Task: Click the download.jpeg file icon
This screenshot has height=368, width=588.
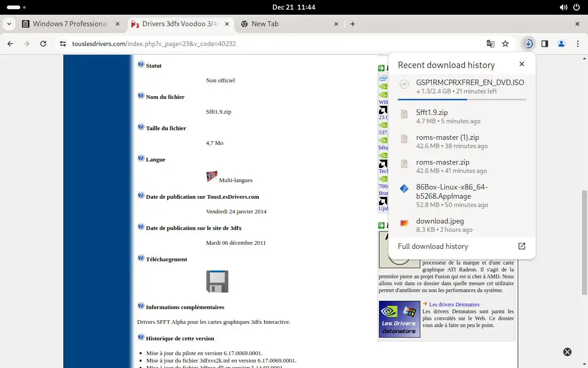Action: click(404, 223)
